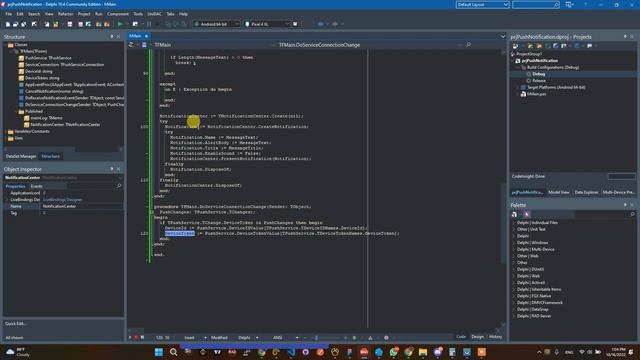Select the Release build configuration

point(539,80)
